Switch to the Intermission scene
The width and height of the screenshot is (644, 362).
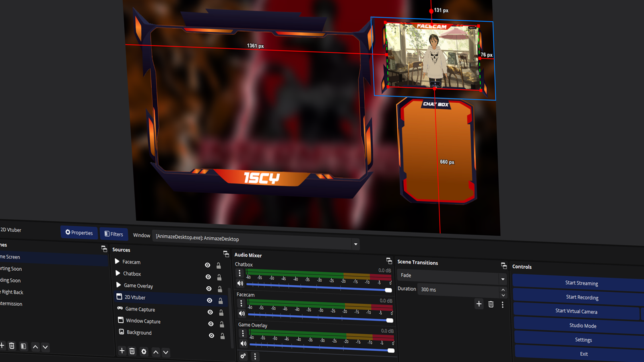[11, 304]
